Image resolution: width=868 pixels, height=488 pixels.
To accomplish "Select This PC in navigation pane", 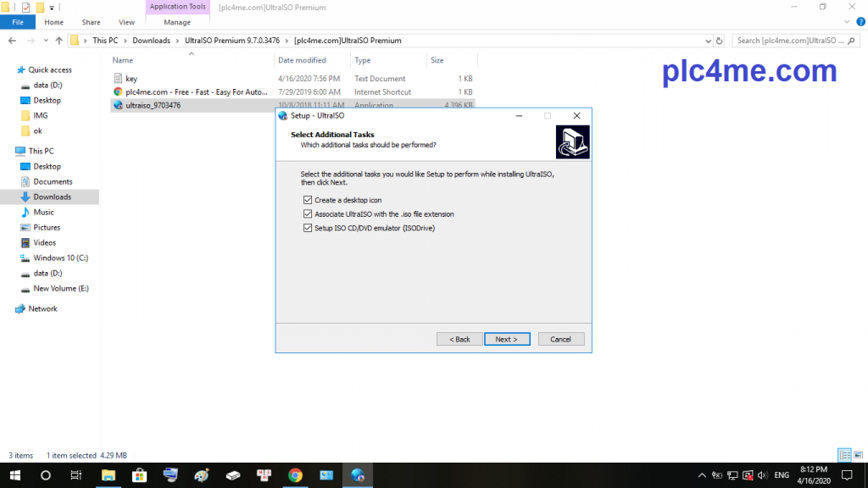I will [x=41, y=151].
